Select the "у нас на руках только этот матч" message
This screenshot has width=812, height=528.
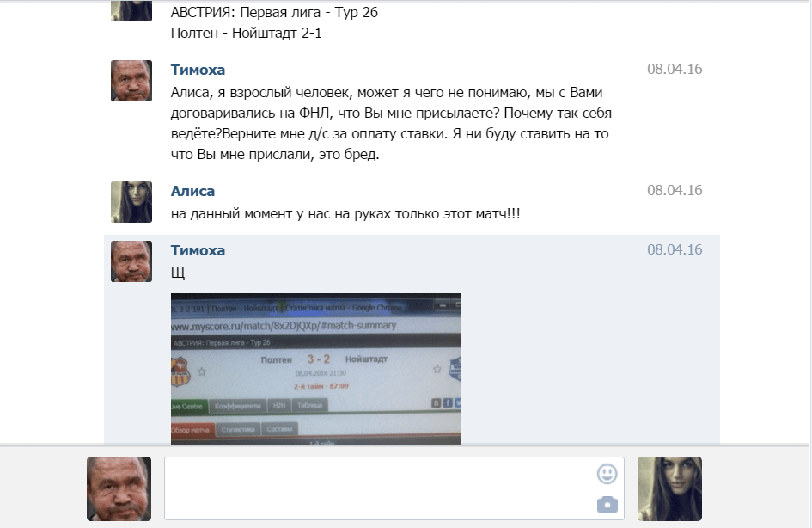(345, 213)
